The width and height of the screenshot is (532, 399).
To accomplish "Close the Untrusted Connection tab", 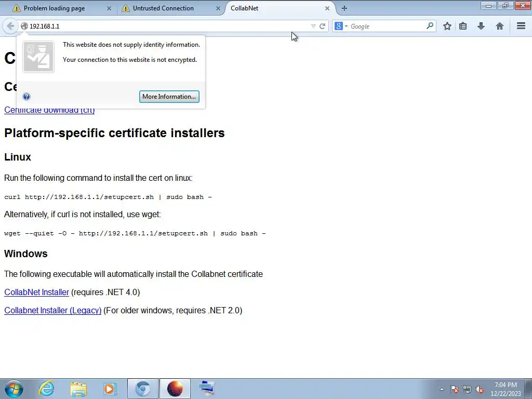I will pos(218,8).
